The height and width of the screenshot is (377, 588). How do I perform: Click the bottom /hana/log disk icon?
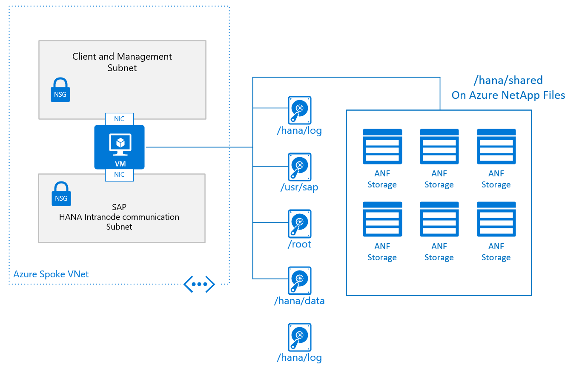299,337
